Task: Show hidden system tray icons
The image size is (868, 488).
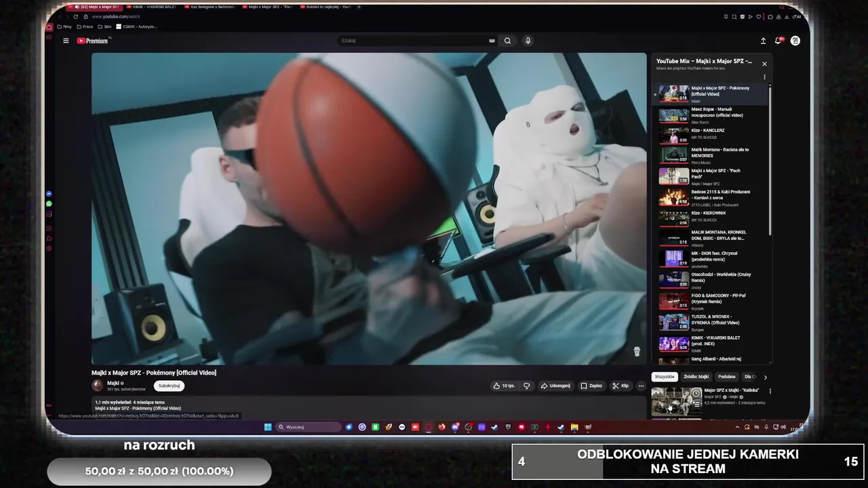Action: click(x=737, y=427)
